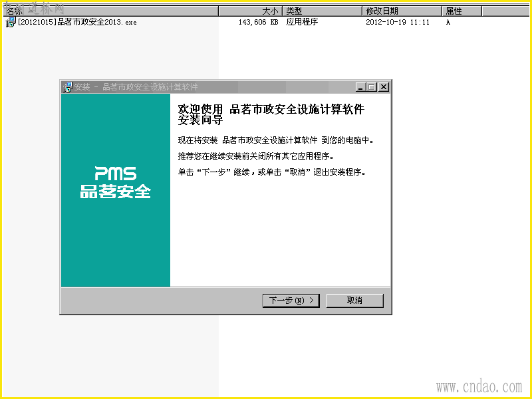Click the 取消 button
The width and height of the screenshot is (532, 399).
[355, 301]
